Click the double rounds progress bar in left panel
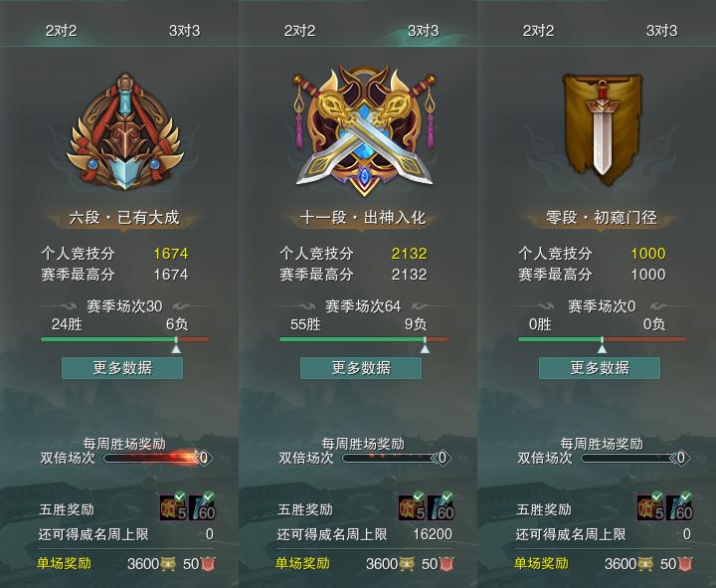This screenshot has width=716, height=588. tap(154, 458)
